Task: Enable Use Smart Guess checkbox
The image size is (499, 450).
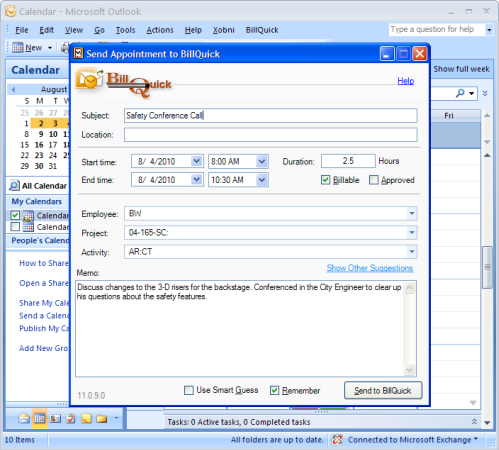Action: (189, 390)
